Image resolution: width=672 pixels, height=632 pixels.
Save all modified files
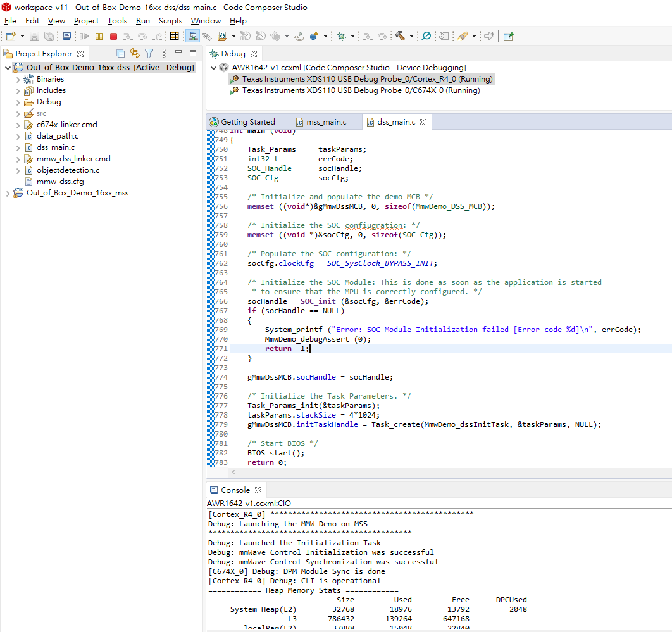pyautogui.click(x=49, y=36)
